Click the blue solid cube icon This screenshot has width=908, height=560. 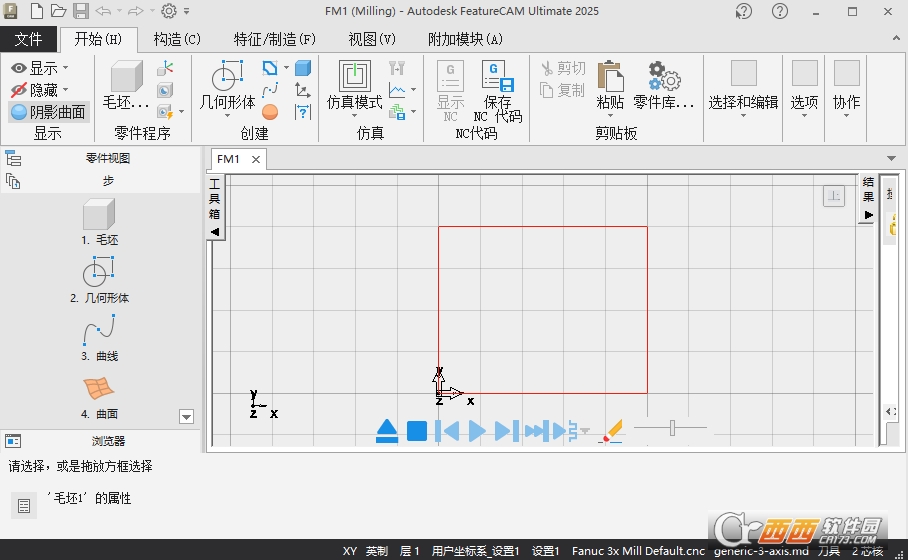(303, 68)
